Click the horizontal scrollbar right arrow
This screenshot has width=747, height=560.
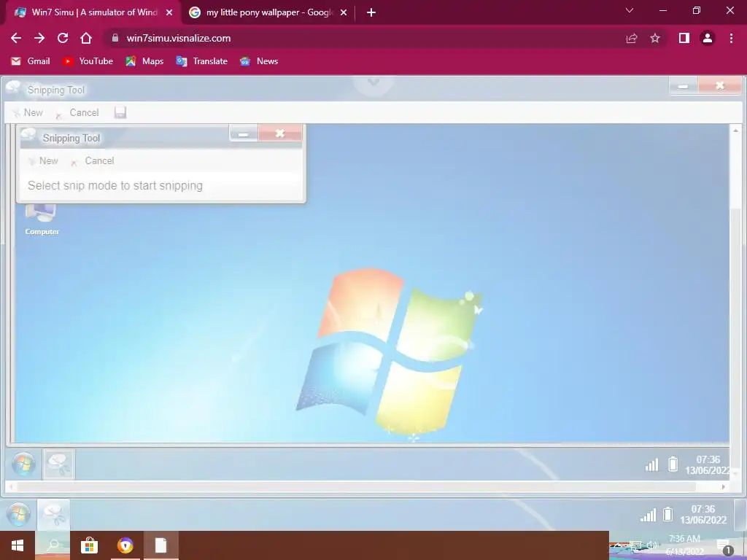pos(723,486)
